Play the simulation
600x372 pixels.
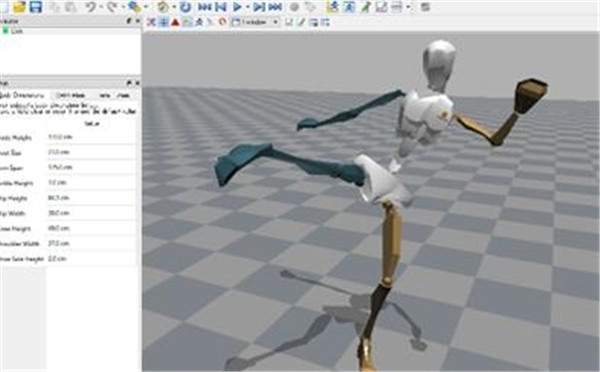(237, 7)
